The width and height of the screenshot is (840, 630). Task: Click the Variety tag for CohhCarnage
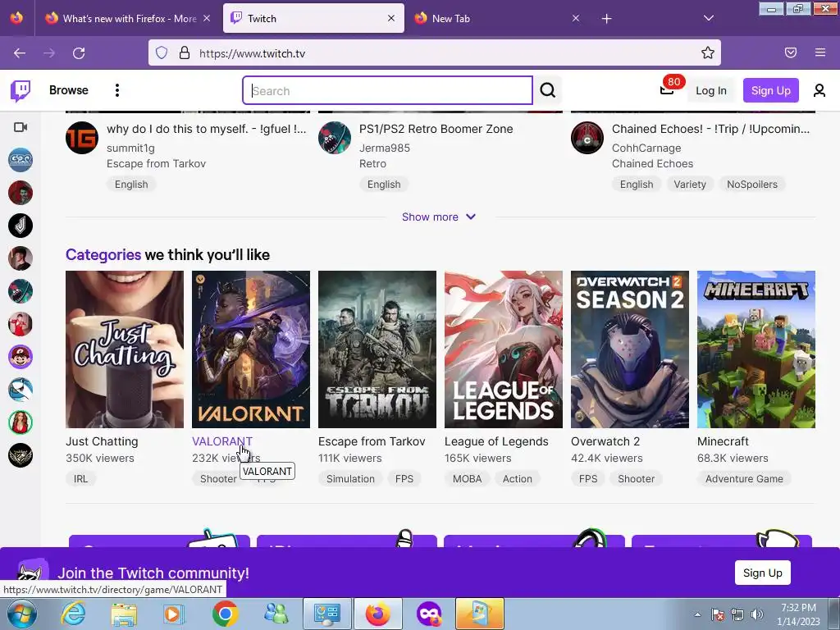(689, 185)
